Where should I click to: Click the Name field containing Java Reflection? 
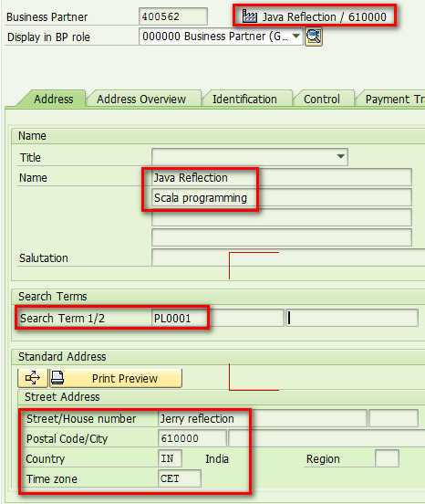pos(282,177)
